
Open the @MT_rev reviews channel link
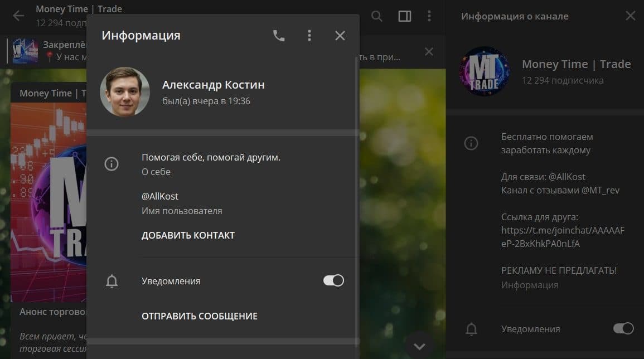click(600, 190)
